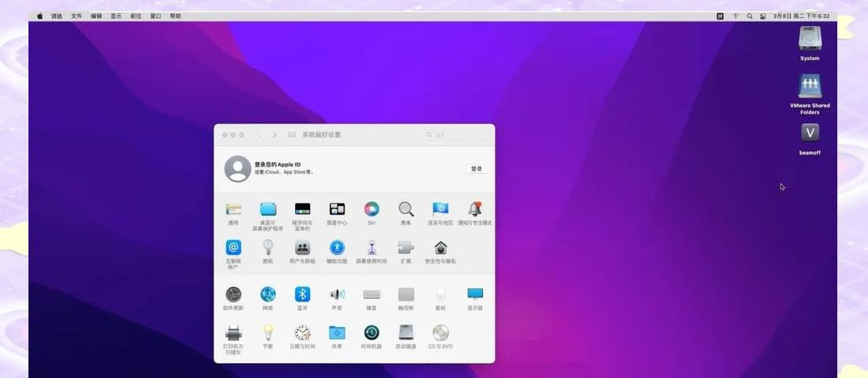
Task: Open Sound (声音) speaker icon
Action: (x=337, y=294)
